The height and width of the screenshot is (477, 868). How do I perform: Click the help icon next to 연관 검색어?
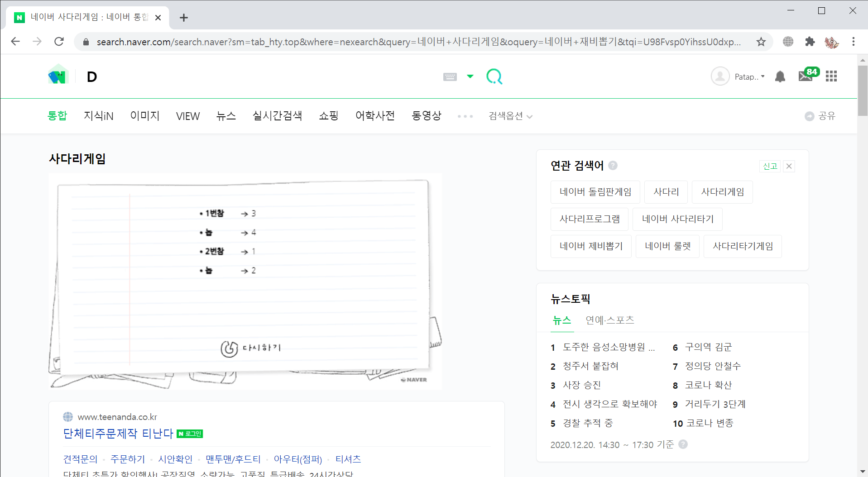[x=613, y=166]
